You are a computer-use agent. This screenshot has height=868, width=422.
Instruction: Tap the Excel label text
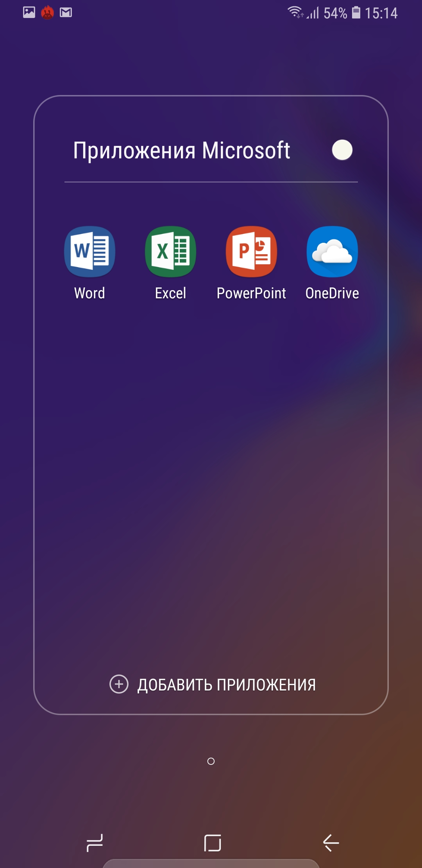(x=170, y=293)
